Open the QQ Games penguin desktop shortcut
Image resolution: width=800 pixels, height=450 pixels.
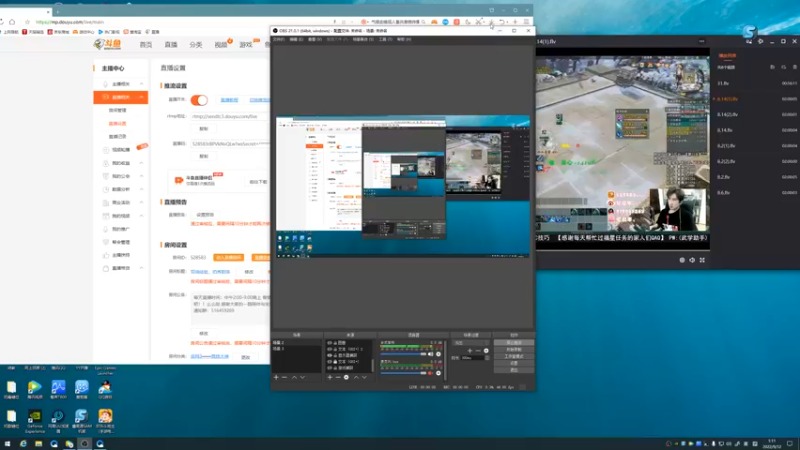[x=105, y=390]
